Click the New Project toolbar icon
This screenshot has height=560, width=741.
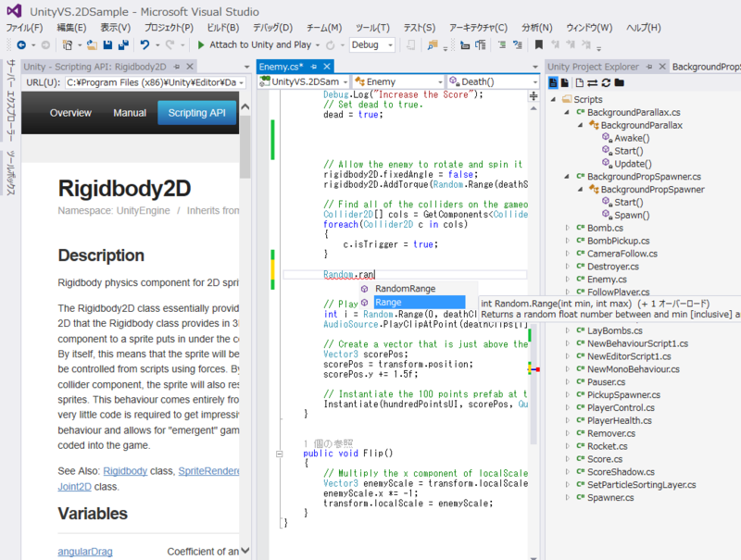pos(68,44)
